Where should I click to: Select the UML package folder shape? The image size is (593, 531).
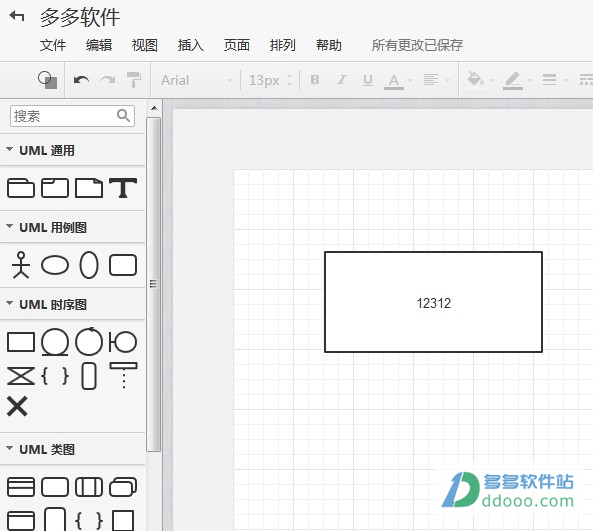[x=21, y=188]
